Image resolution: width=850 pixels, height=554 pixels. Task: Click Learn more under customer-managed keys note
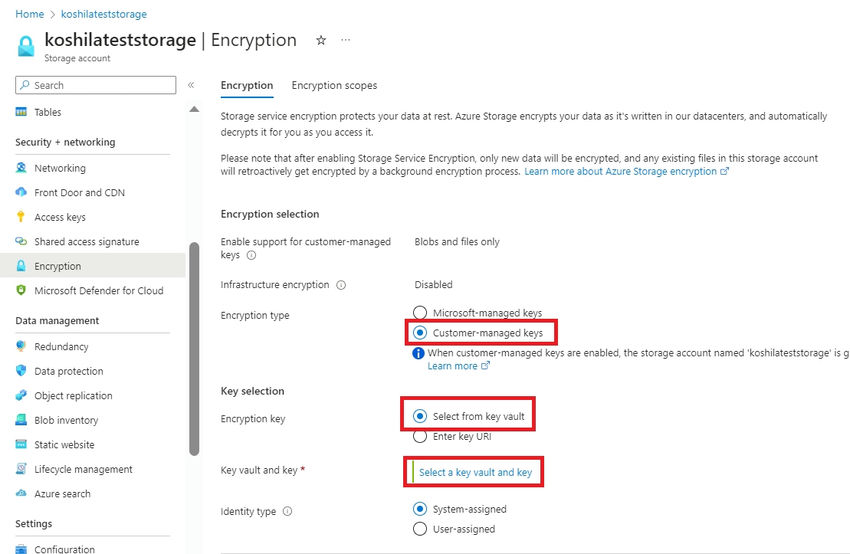click(x=458, y=366)
